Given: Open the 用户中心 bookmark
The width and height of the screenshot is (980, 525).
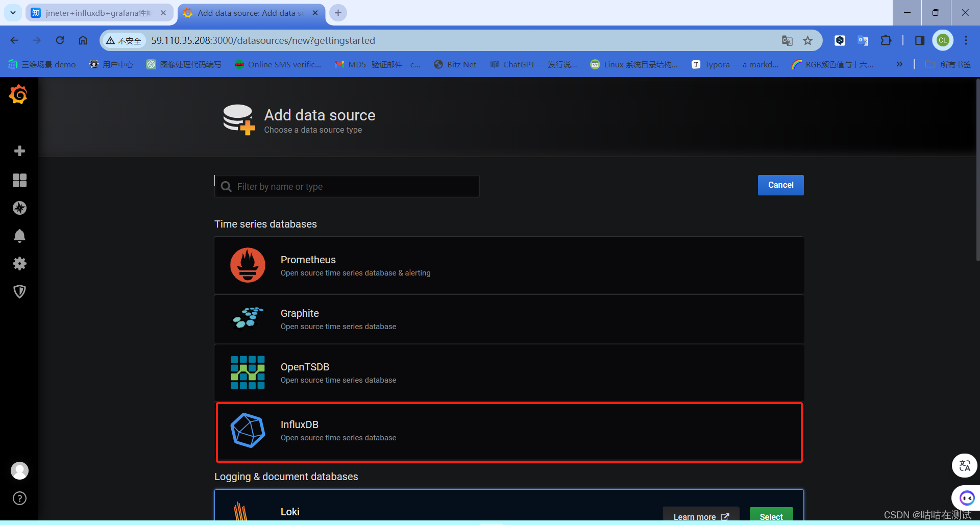Looking at the screenshot, I should tap(111, 64).
